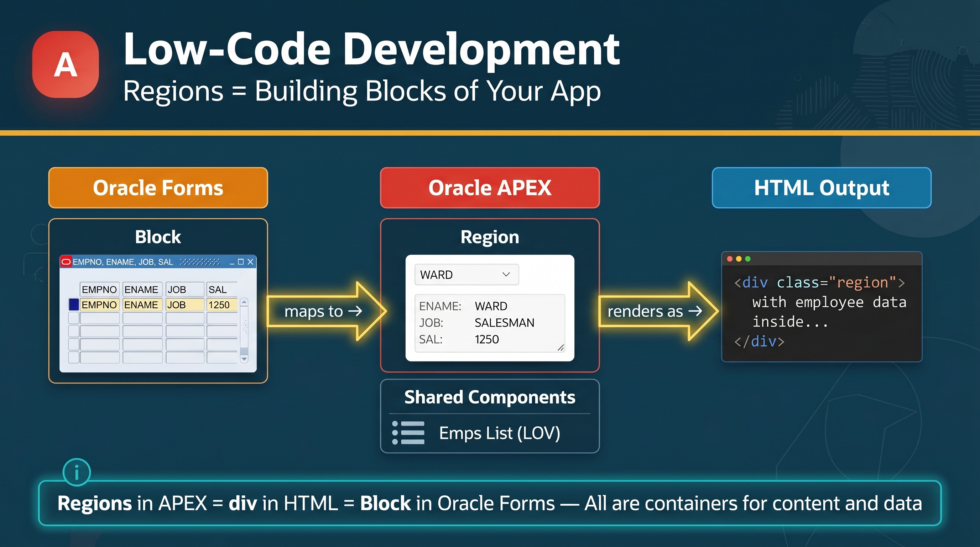This screenshot has height=547, width=980.
Task: Click the bottom note about Regions in APEX
Action: [490, 503]
